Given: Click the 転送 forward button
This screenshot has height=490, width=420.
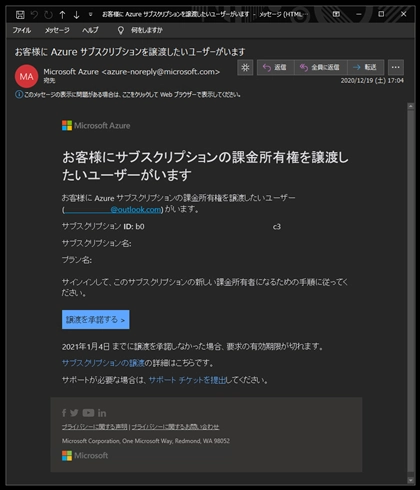Looking at the screenshot, I should (x=366, y=67).
